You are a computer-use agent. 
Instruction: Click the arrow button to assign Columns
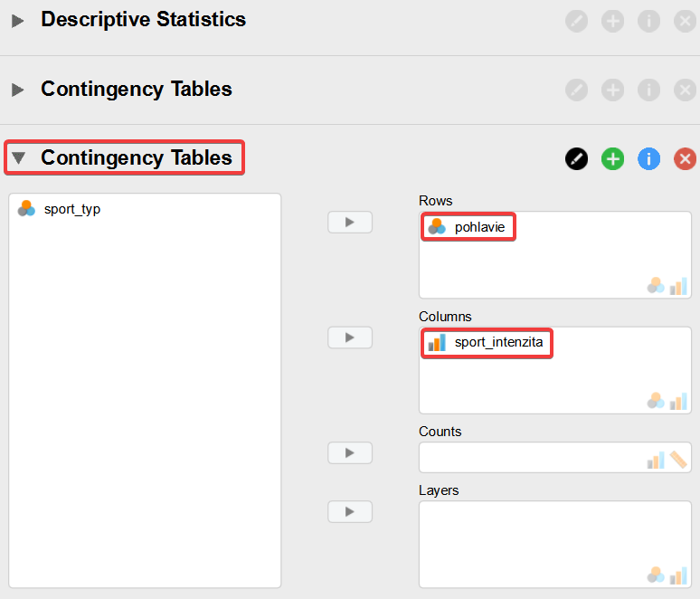[350, 338]
